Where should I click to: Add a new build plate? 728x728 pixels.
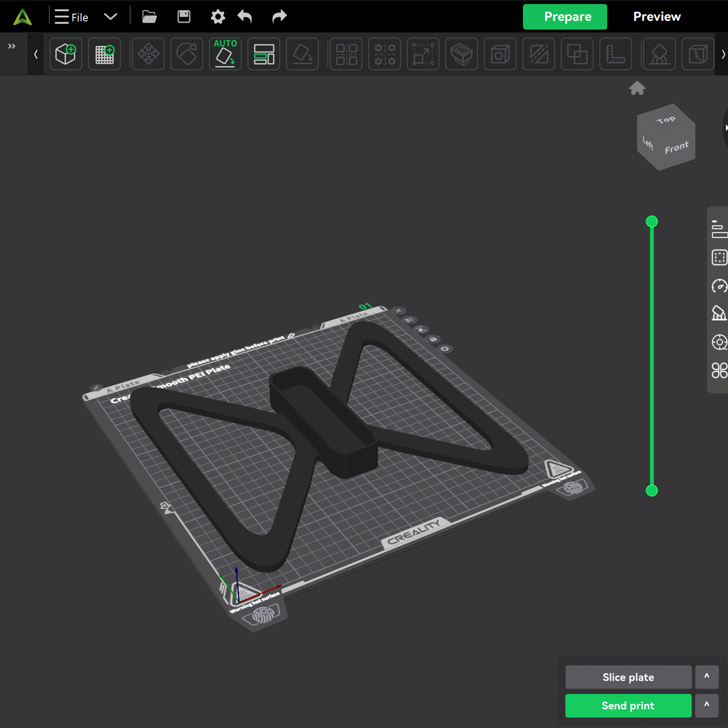click(x=104, y=54)
